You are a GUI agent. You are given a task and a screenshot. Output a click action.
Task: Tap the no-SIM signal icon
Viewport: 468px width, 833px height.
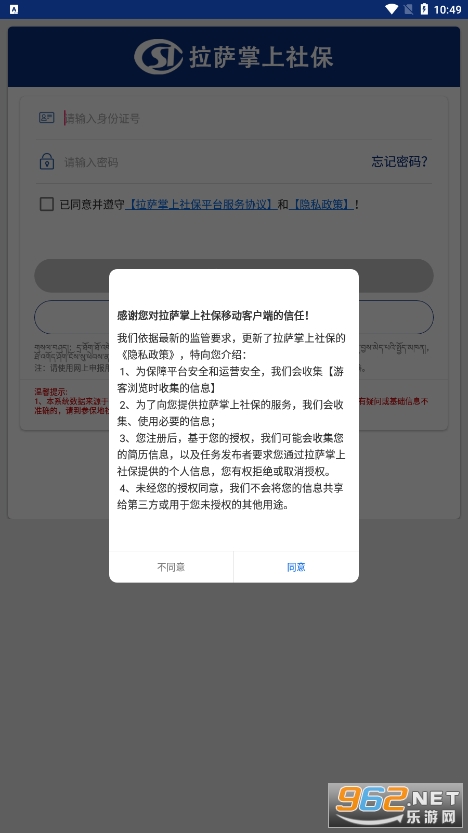(408, 9)
